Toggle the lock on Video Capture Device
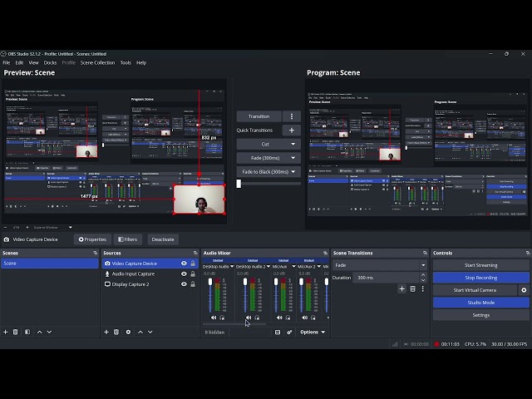The image size is (532, 399). point(193,264)
